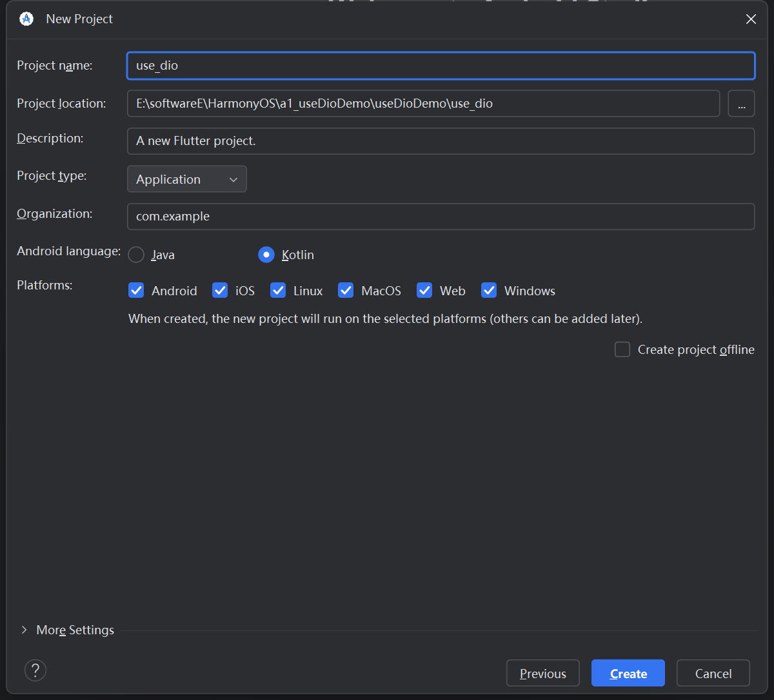This screenshot has height=700, width=774.
Task: Click into the Description text field
Action: (x=441, y=141)
